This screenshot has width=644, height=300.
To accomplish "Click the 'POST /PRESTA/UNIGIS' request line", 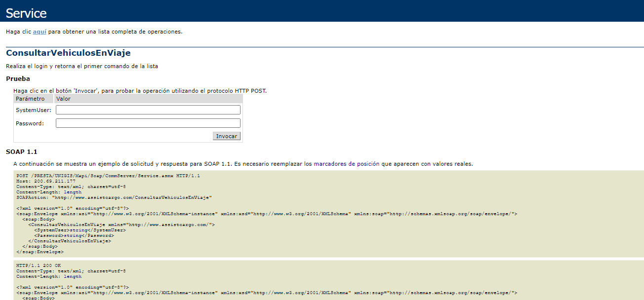I will pos(108,176).
